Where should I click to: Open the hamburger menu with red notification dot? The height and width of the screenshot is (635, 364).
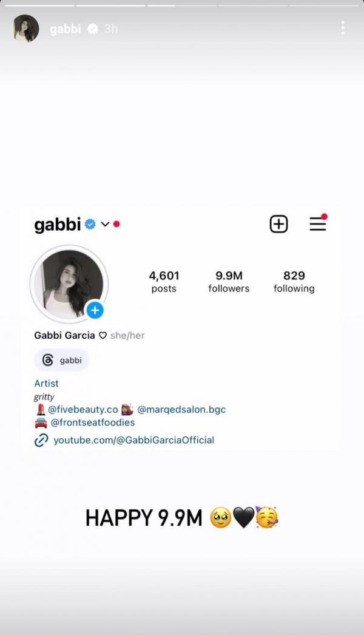tap(318, 223)
